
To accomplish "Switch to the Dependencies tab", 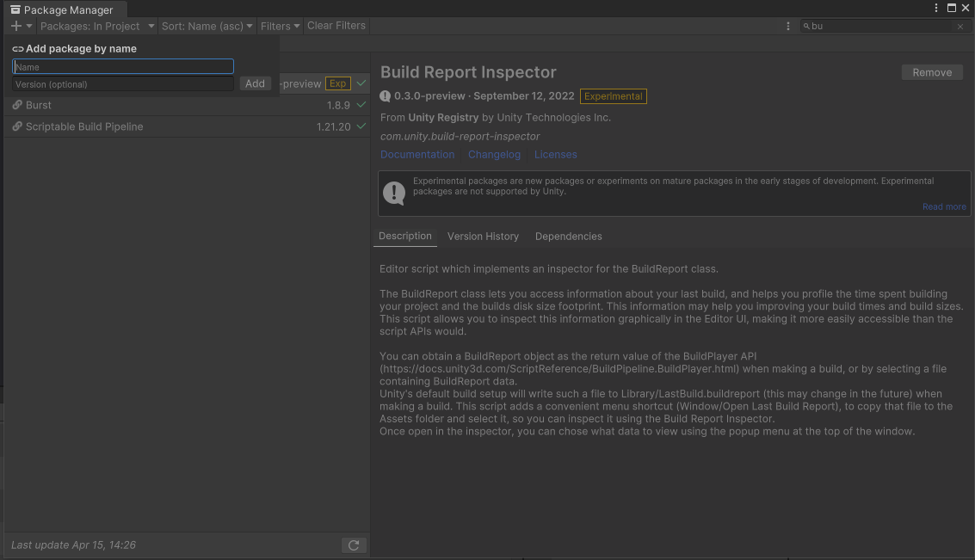I will click(x=568, y=237).
